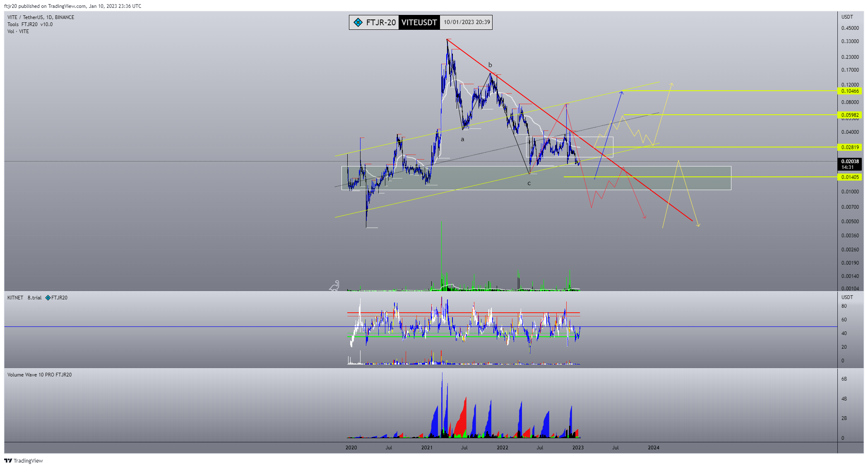The height and width of the screenshot is (468, 868).
Task: Click the 2022 label on the time axis
Action: pos(503,448)
